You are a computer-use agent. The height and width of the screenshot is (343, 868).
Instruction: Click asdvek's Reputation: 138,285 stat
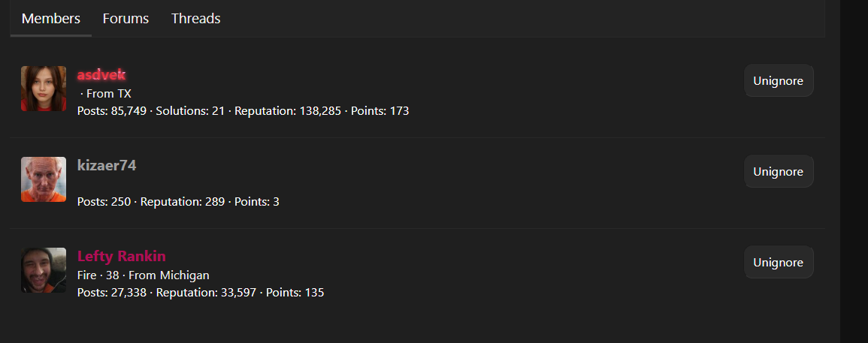tap(288, 111)
